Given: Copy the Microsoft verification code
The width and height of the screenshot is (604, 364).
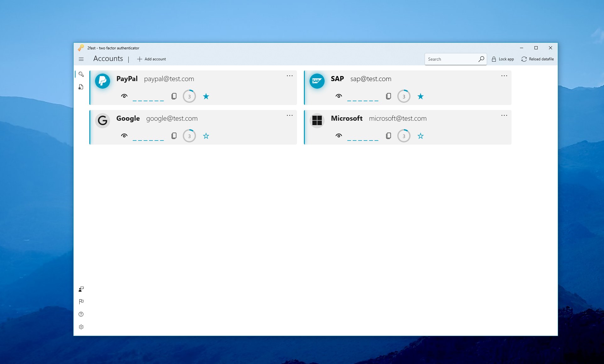Looking at the screenshot, I should (x=389, y=136).
